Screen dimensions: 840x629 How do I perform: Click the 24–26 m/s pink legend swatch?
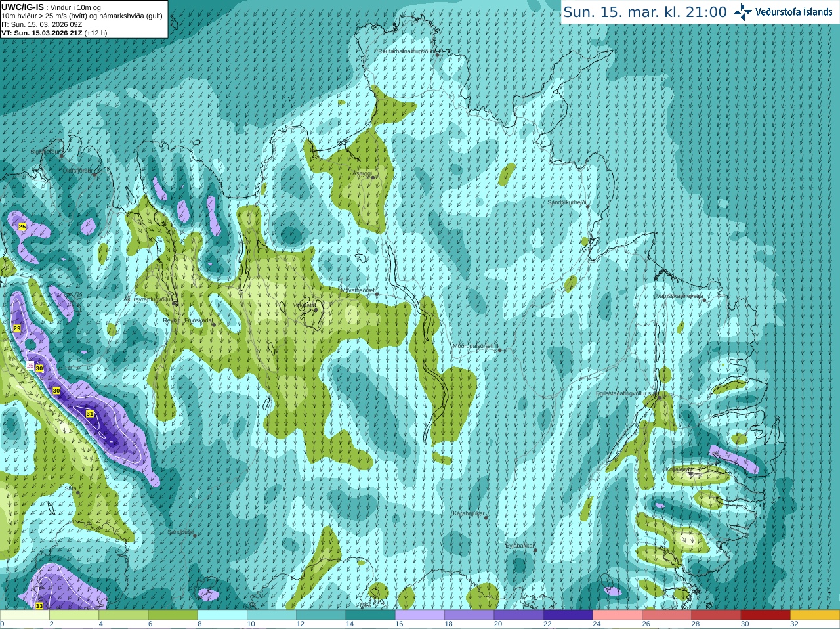[x=618, y=615]
